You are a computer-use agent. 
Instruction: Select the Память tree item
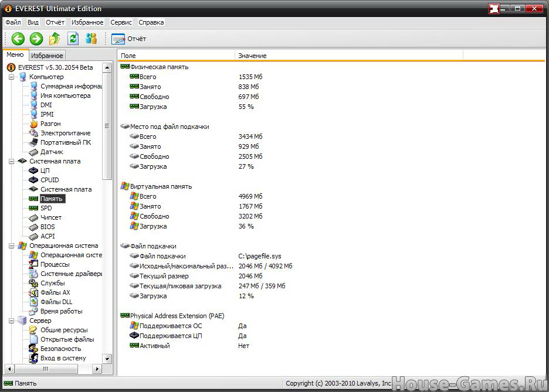[52, 199]
